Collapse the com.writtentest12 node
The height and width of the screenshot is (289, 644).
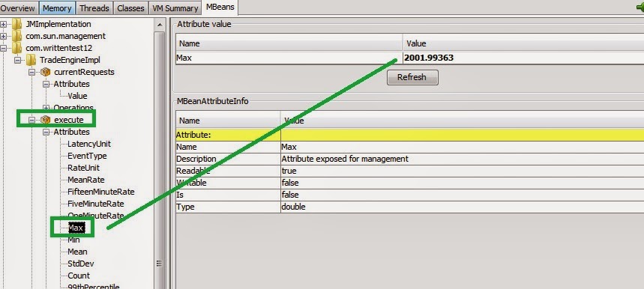pyautogui.click(x=3, y=48)
